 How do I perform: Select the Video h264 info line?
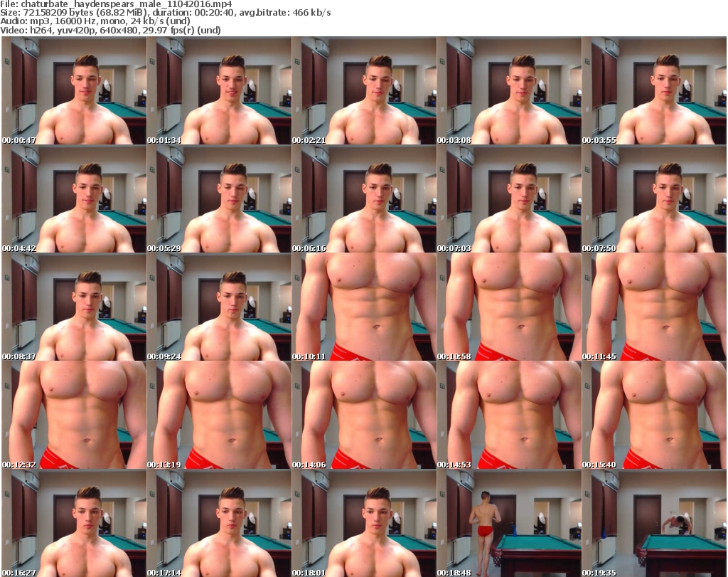tap(110, 30)
